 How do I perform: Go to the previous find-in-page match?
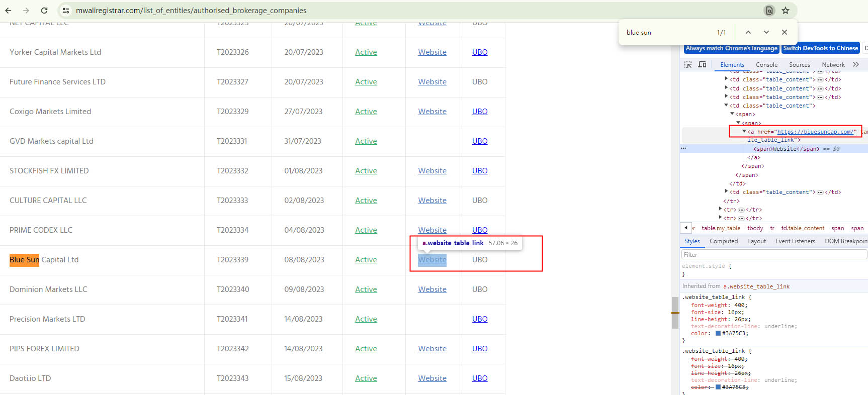(x=748, y=32)
